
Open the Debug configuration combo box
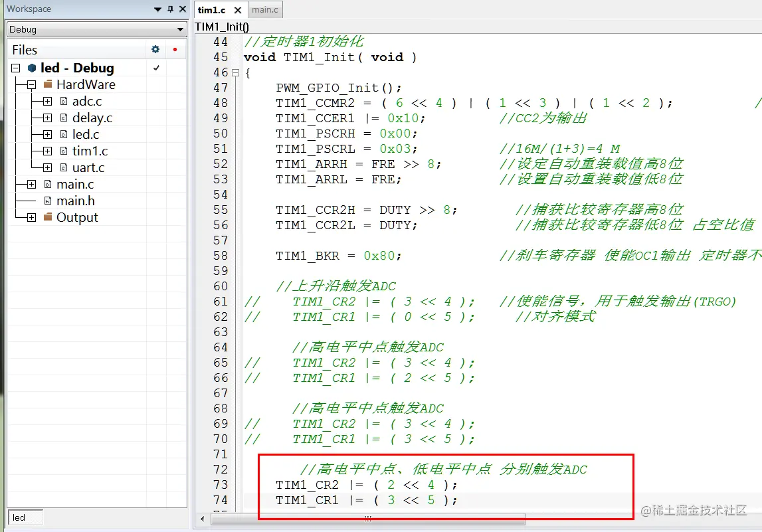[97, 29]
